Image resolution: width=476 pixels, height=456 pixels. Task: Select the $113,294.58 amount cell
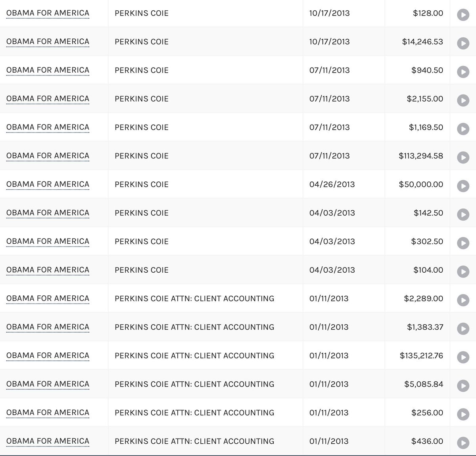(x=417, y=156)
